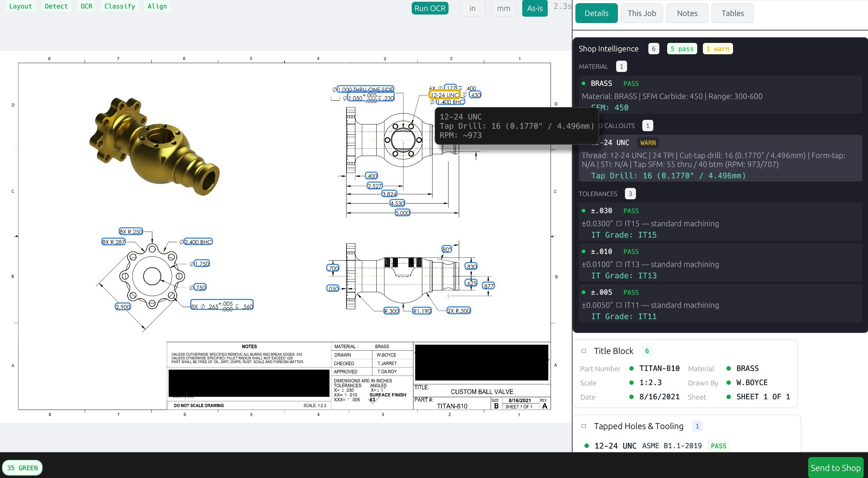Toggle Tapped Holes & Tooling section checkbox

coord(584,426)
